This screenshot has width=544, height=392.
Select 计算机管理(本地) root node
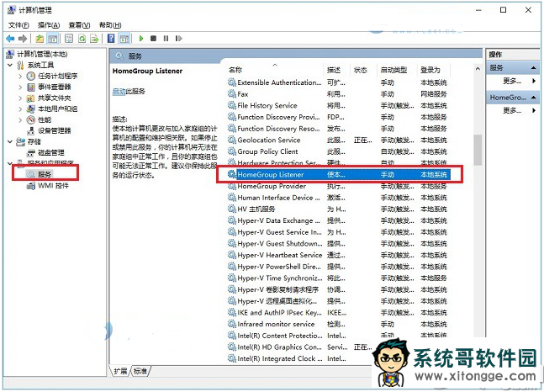tap(38, 54)
